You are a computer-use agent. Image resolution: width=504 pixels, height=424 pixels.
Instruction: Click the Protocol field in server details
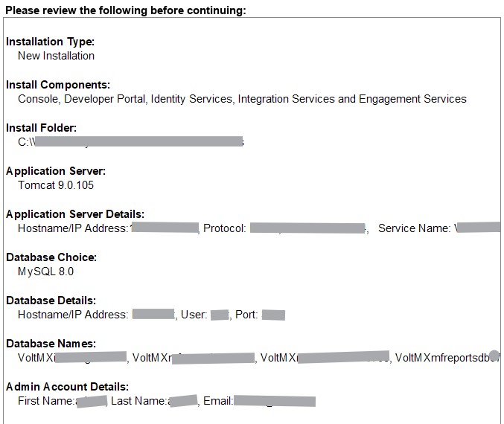225,228
